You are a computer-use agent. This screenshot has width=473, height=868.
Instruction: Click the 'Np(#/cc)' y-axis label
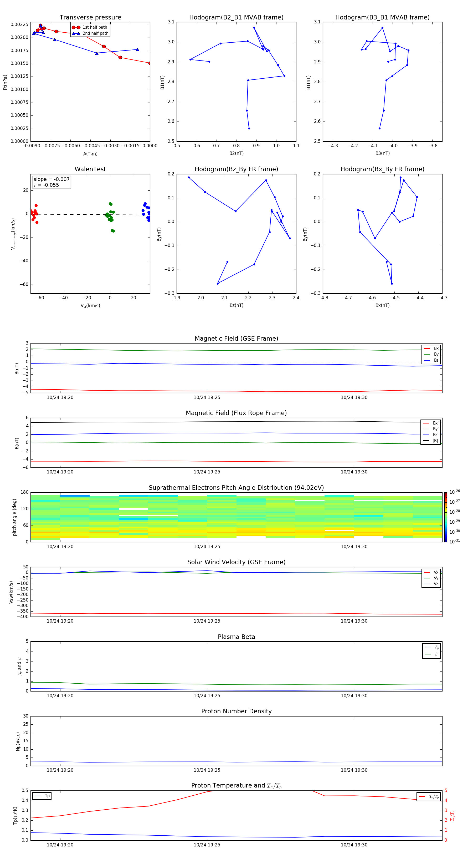pyautogui.click(x=18, y=741)
